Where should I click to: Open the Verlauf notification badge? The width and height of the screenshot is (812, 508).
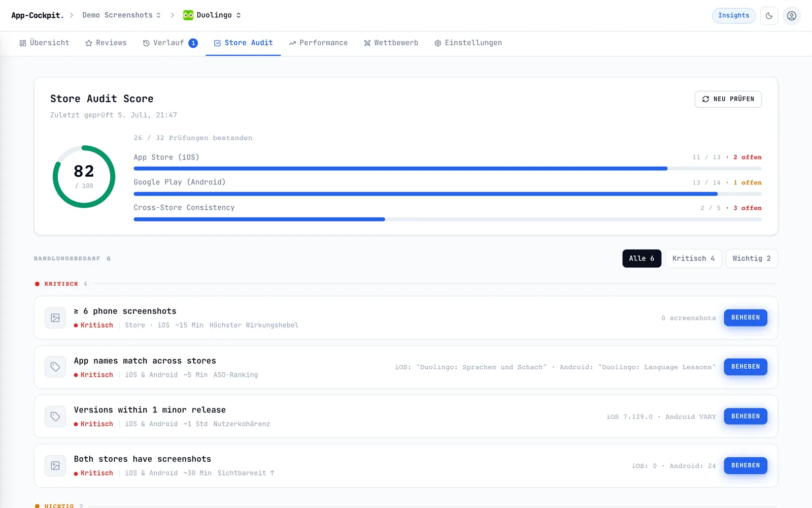[193, 43]
